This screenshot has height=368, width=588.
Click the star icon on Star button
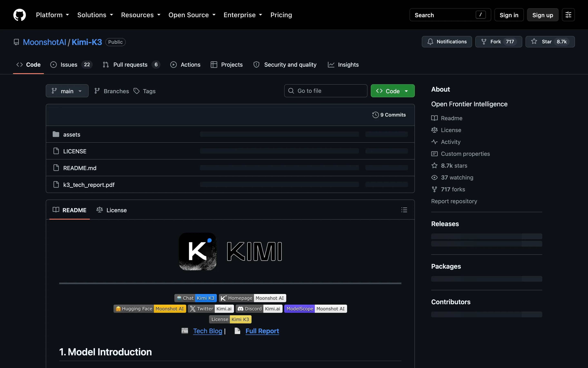534,42
